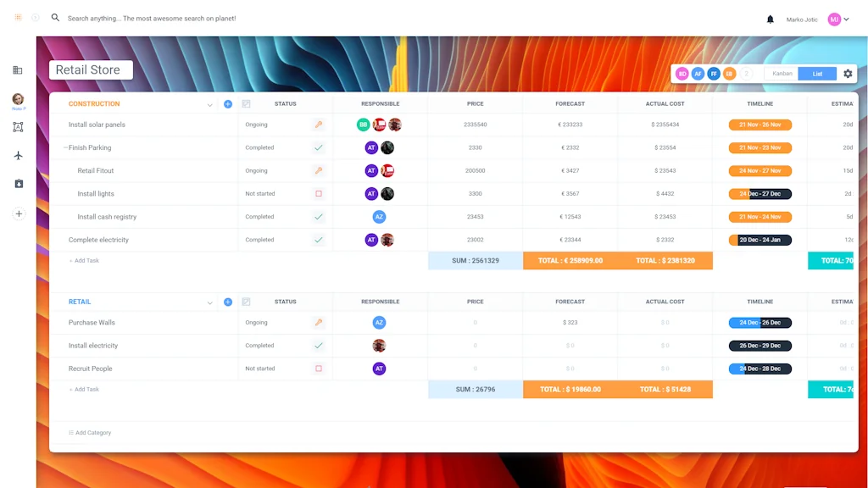Open the clipboard tool in the left sidebar
Screen dimensions: 868x488
[18, 183]
